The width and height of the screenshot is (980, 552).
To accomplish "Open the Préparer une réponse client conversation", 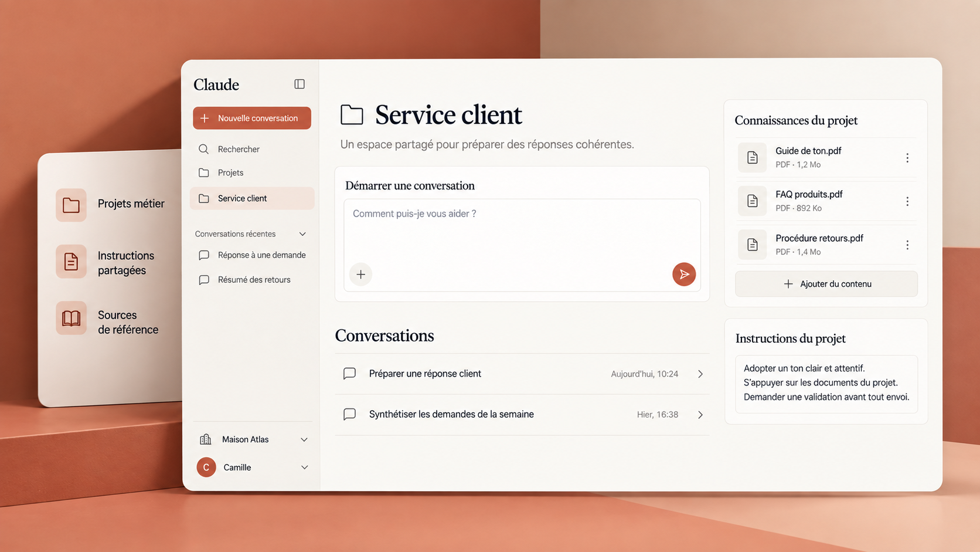I will [522, 374].
